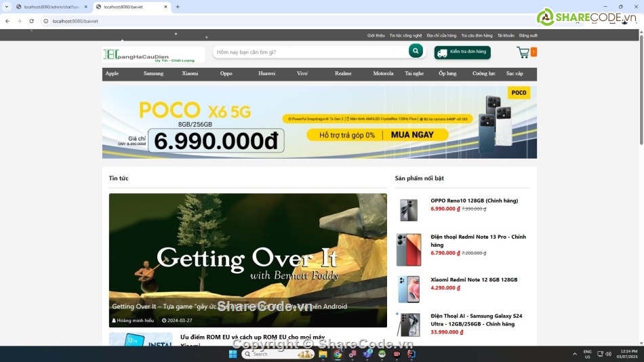Viewport: 644px width, 362px height.
Task: Select Apple category
Action: [x=112, y=73]
